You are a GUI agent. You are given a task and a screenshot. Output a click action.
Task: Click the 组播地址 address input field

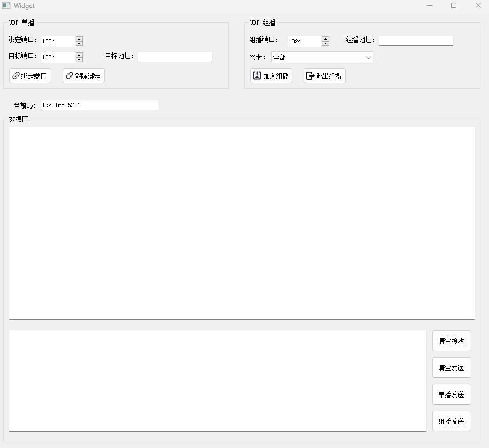pyautogui.click(x=416, y=41)
